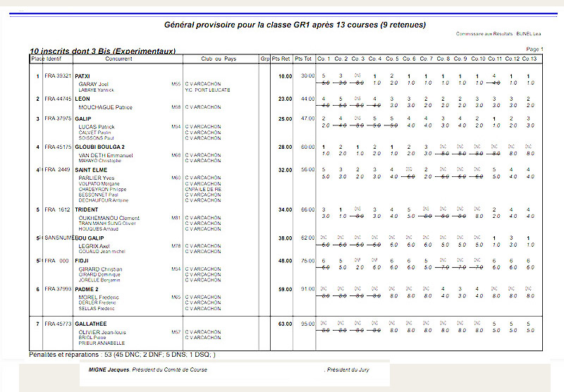Click crew name OUKHEMANOU Clement
The width and height of the screenshot is (564, 392).
coord(109,218)
